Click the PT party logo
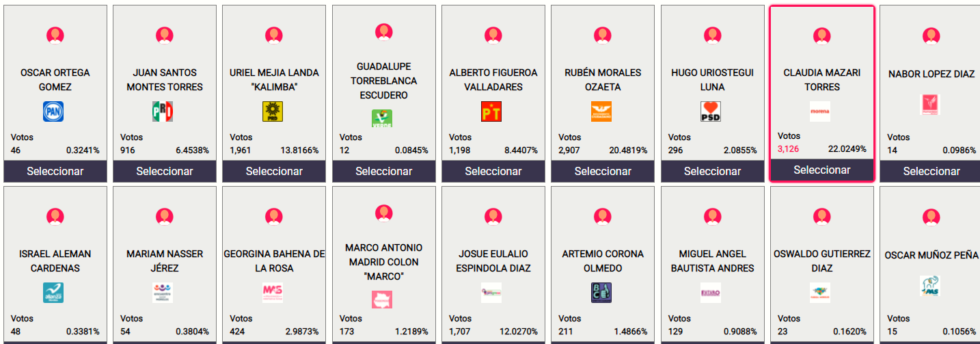 (x=491, y=111)
